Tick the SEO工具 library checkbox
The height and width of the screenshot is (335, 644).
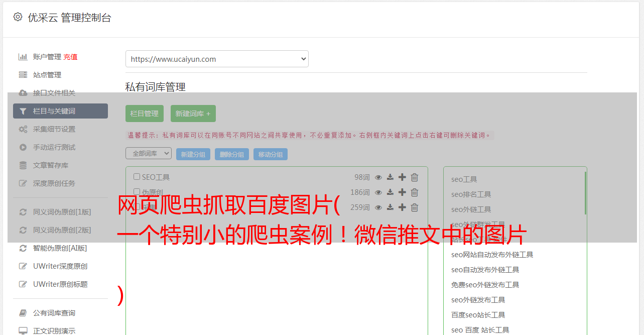click(x=137, y=177)
